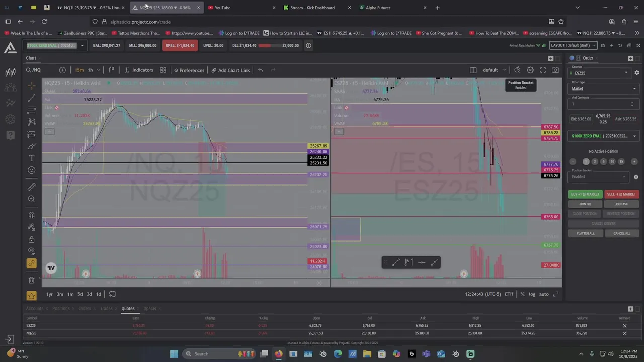Select the zoom-in magnifier tool
The width and height of the screenshot is (644, 362).
(31, 199)
